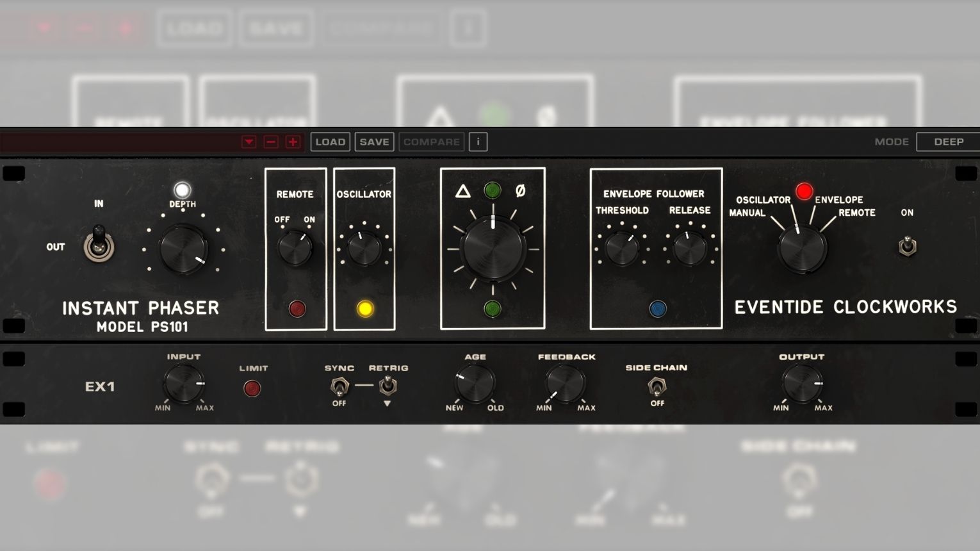This screenshot has height=551, width=980.
Task: Select the MANUAL source label
Action: point(747,213)
